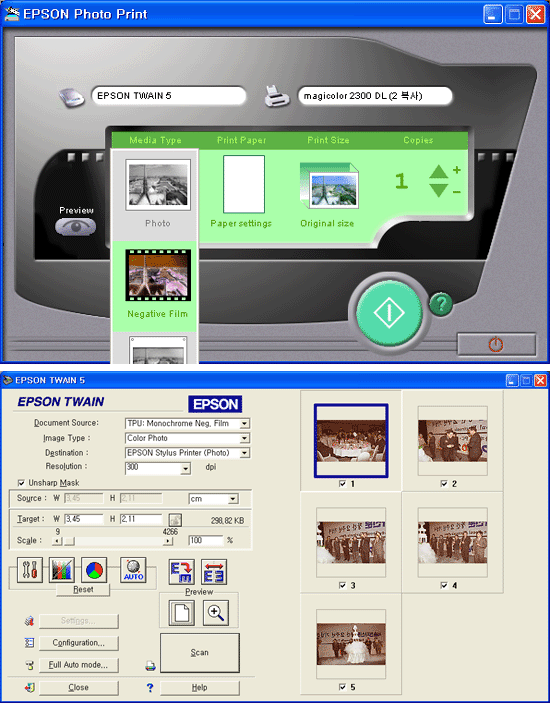Select film frame thumbnail 5
The height and width of the screenshot is (705, 550).
[351, 644]
